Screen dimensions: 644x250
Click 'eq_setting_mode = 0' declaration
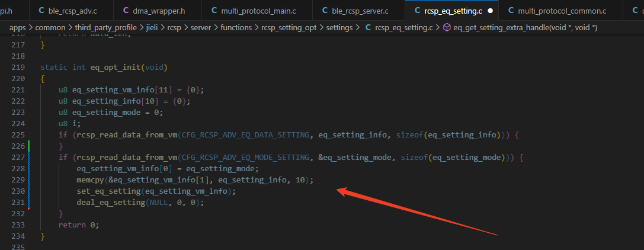click(x=117, y=113)
